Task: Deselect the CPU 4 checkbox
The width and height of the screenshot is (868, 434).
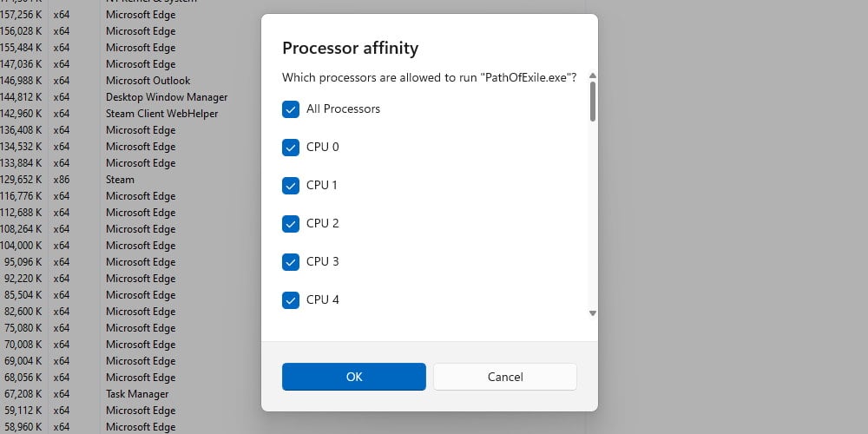Action: 291,300
